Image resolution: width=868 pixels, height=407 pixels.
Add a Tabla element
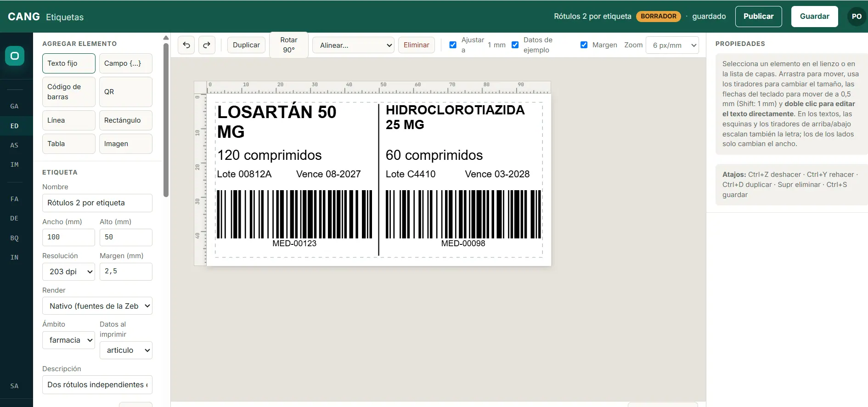[x=69, y=144]
